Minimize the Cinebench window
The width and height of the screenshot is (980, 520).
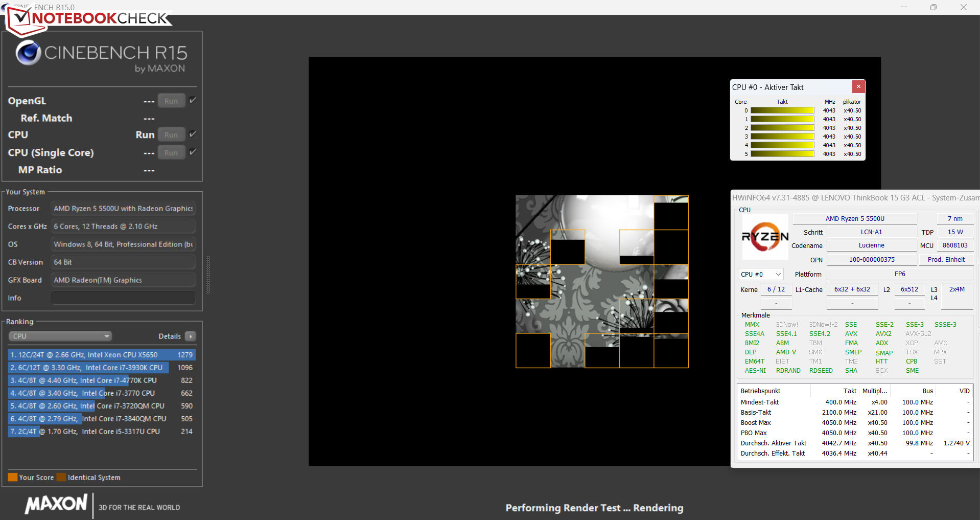click(x=903, y=7)
